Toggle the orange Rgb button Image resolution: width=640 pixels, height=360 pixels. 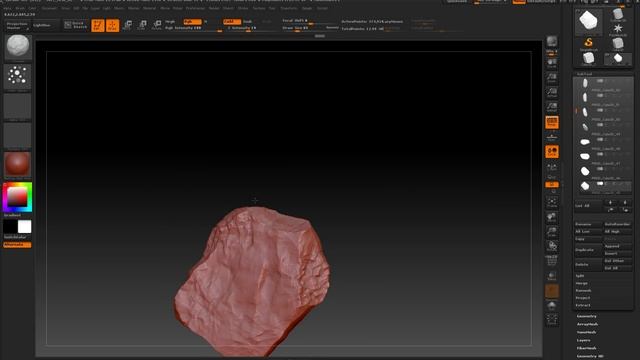click(x=192, y=22)
